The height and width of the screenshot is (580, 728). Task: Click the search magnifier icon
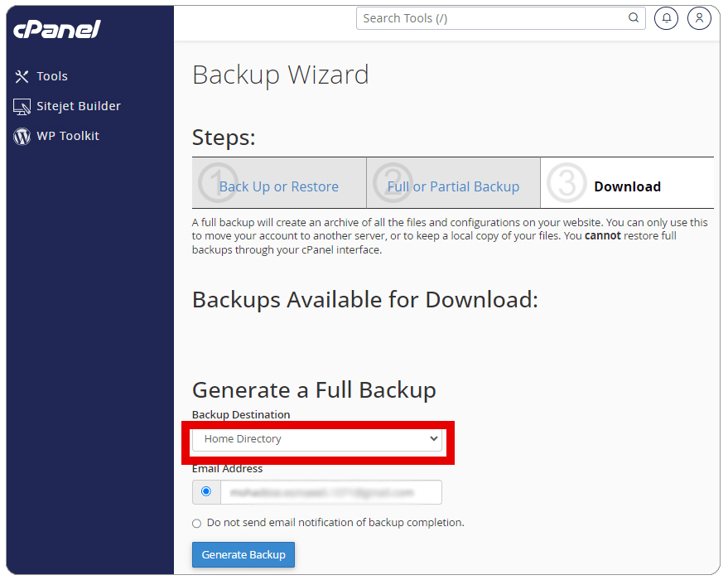634,18
